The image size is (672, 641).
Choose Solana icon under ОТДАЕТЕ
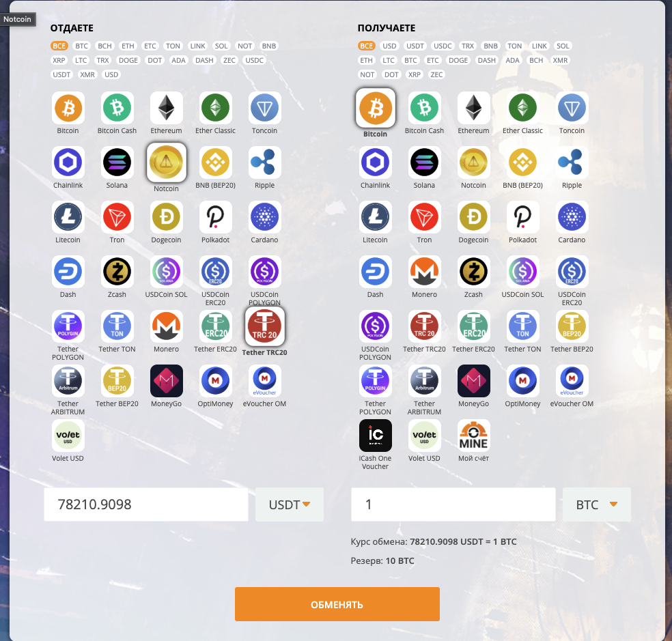(117, 162)
